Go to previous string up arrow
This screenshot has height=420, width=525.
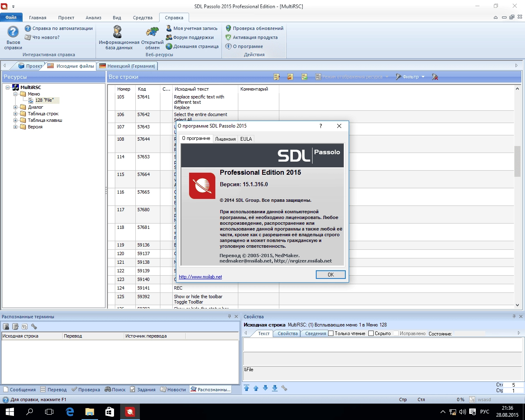(256, 388)
